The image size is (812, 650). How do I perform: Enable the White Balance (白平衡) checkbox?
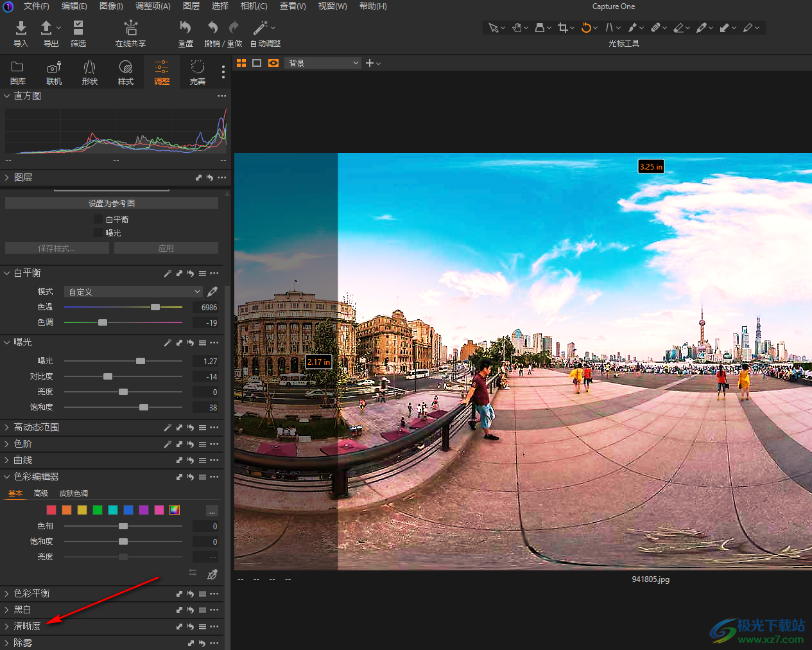pyautogui.click(x=98, y=220)
